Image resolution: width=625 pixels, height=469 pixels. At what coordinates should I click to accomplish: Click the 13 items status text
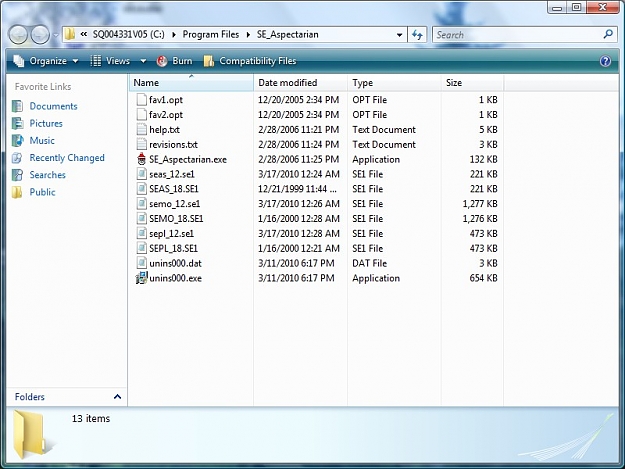(x=91, y=418)
